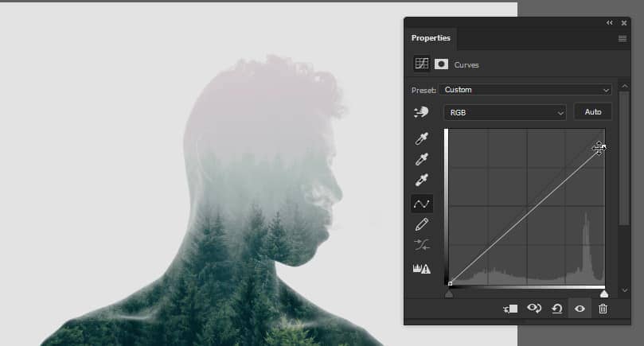Pick the black point eyedropper
Screen dimensions: 644x346
(x=421, y=138)
